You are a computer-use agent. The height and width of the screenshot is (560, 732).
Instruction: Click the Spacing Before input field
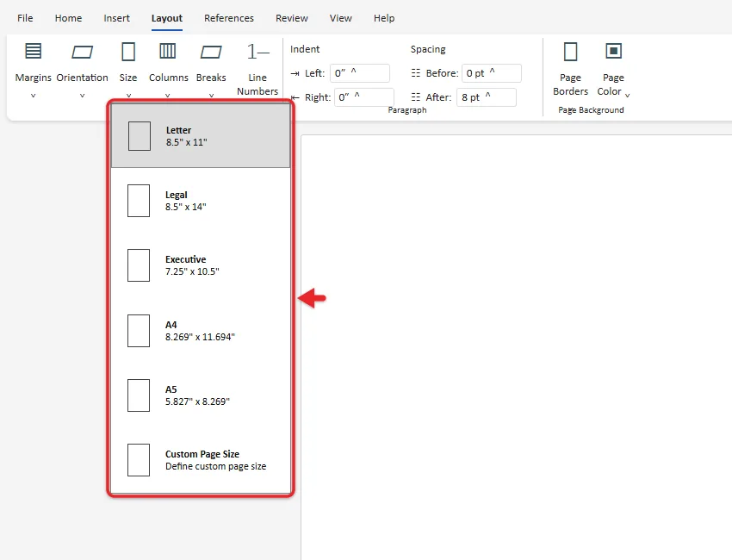(x=492, y=73)
